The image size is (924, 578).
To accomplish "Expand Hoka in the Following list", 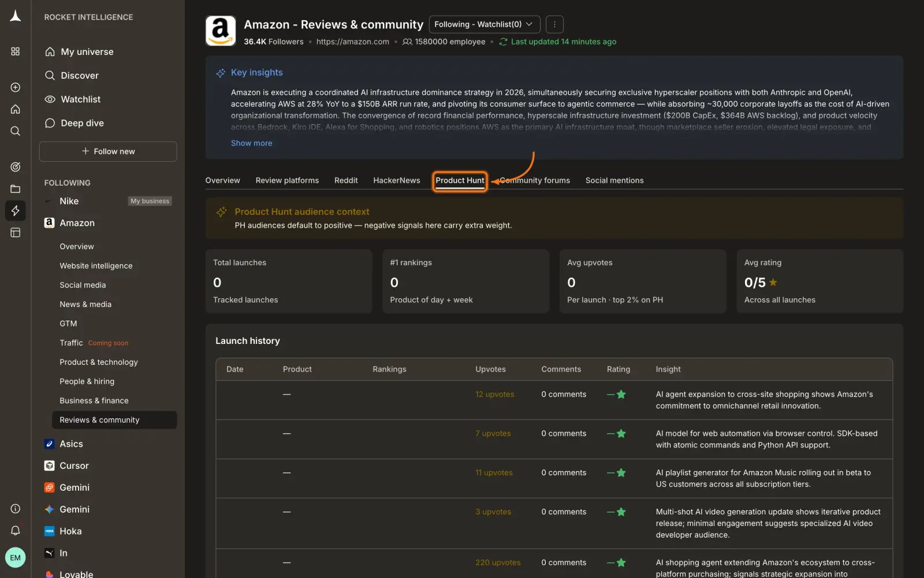I will coord(70,531).
